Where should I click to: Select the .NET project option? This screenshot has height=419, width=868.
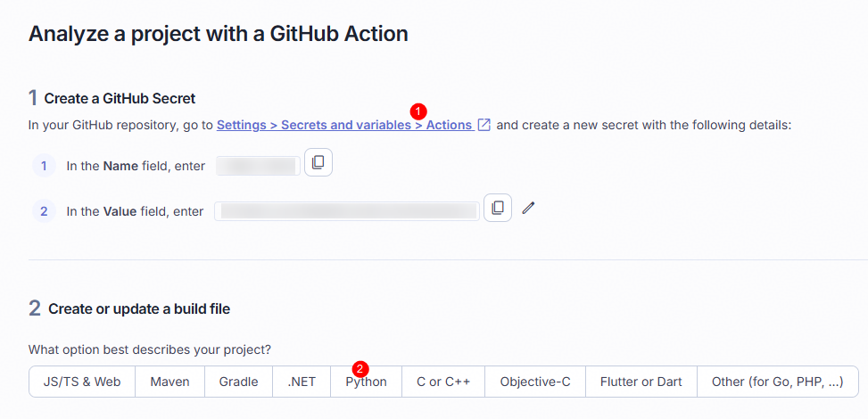(302, 382)
